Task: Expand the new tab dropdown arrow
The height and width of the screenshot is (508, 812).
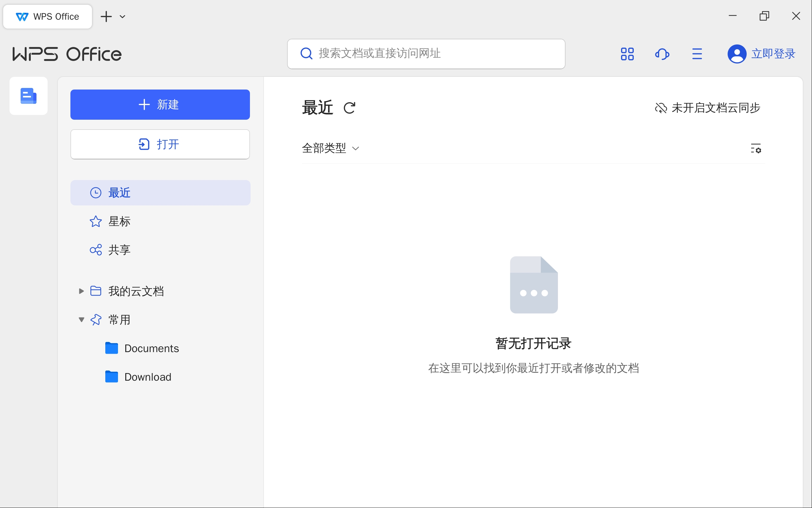Action: click(x=122, y=17)
